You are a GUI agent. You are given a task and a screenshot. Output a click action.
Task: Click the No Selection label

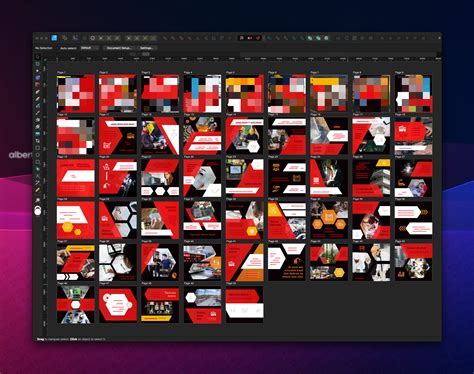click(x=44, y=48)
